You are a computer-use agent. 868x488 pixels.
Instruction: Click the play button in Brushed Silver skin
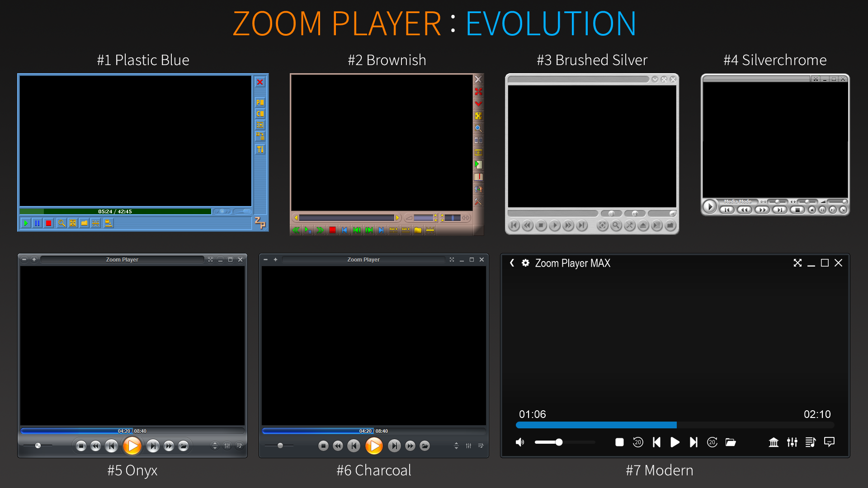[x=554, y=225]
